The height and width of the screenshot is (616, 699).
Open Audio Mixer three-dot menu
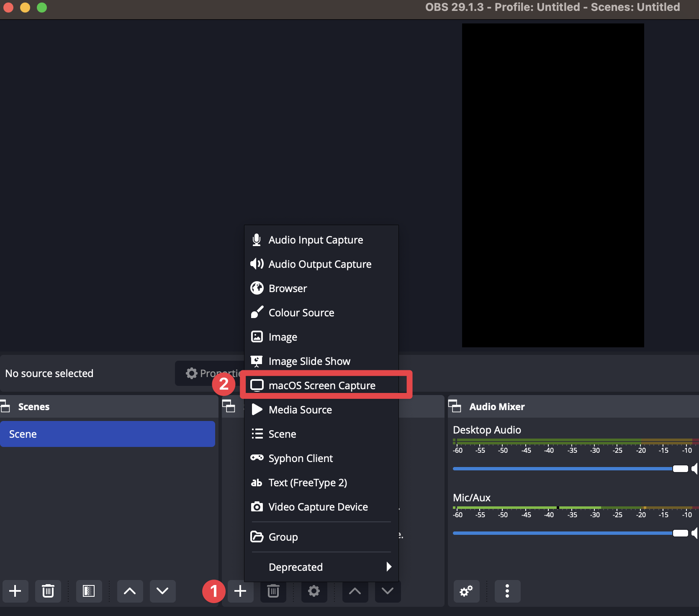coord(507,591)
